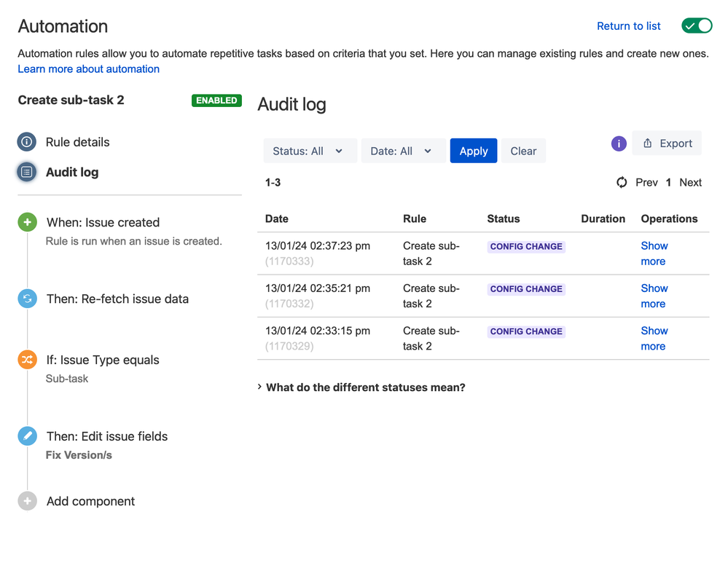Open the Learn more about automation link

89,68
